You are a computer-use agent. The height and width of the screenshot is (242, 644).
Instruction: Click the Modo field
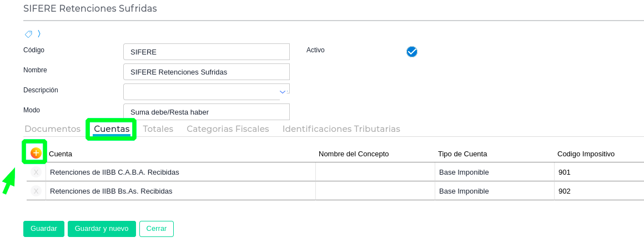(x=206, y=112)
